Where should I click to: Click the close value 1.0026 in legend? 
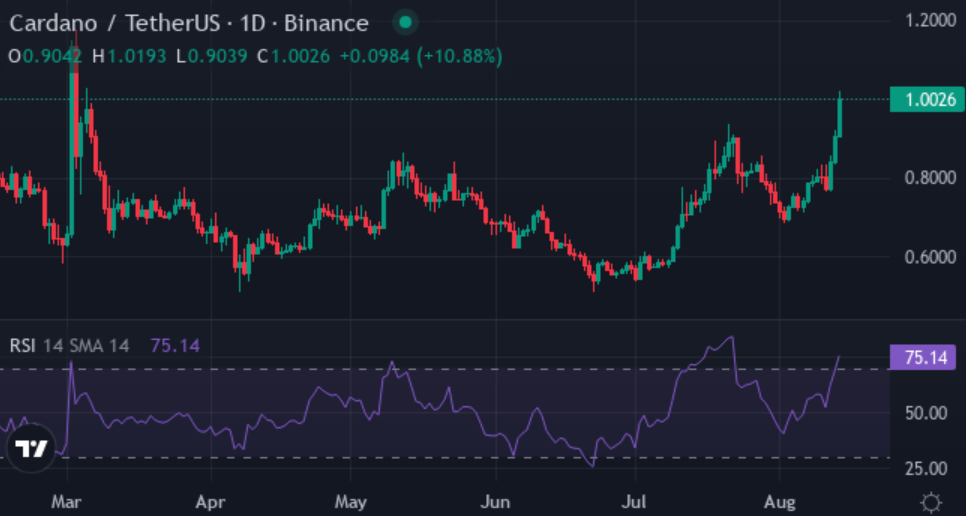[300, 57]
